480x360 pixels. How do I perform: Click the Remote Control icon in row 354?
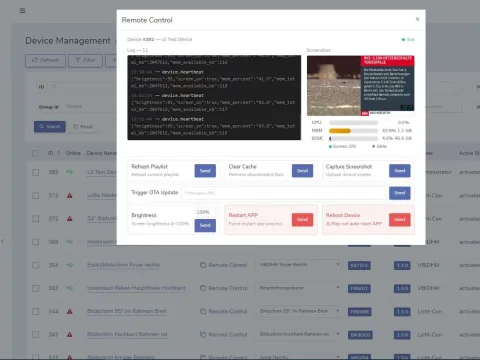[203, 265]
